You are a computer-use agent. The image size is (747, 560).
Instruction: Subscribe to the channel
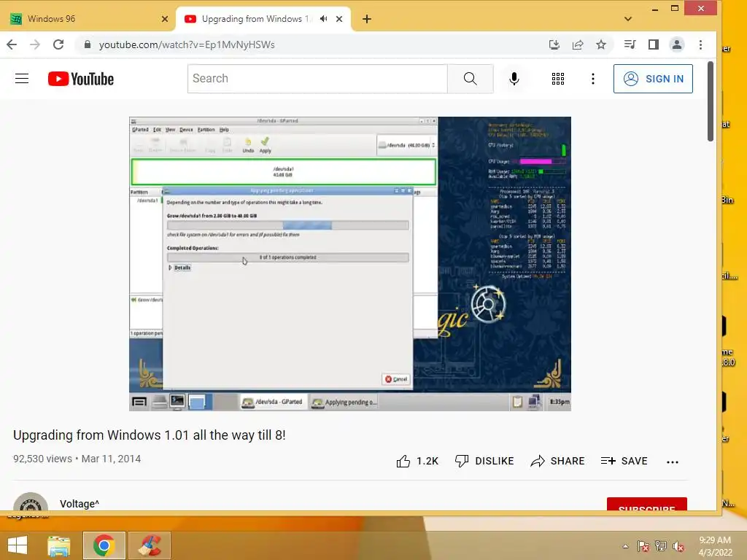pyautogui.click(x=646, y=505)
